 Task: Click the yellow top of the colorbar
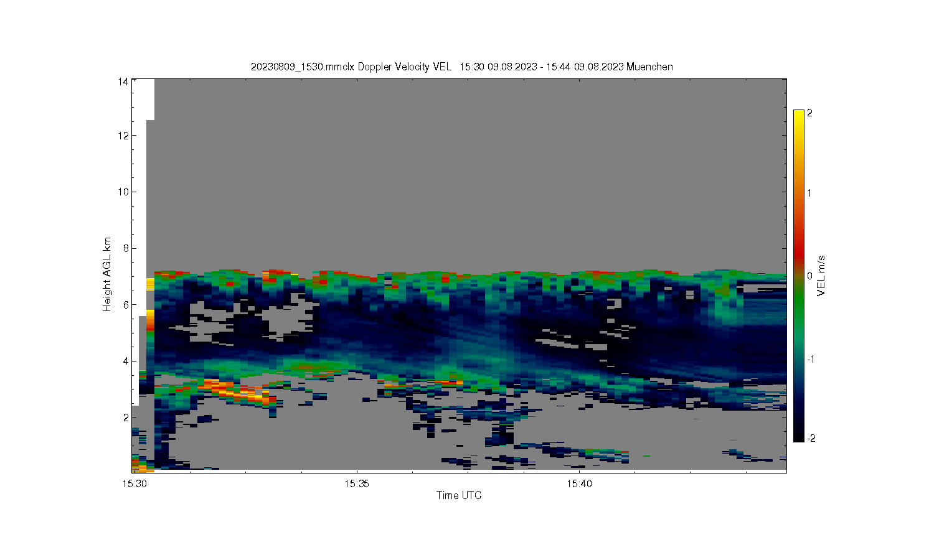(x=799, y=118)
